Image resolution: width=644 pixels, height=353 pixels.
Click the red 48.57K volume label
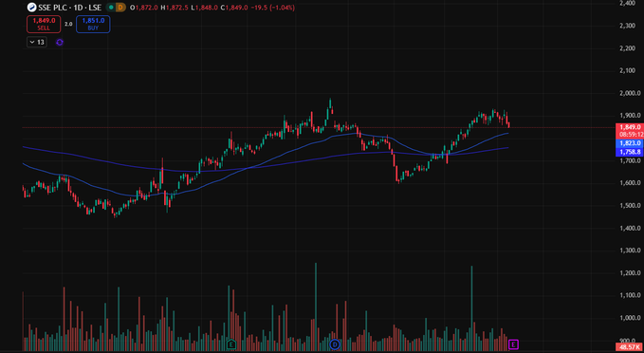pos(629,347)
